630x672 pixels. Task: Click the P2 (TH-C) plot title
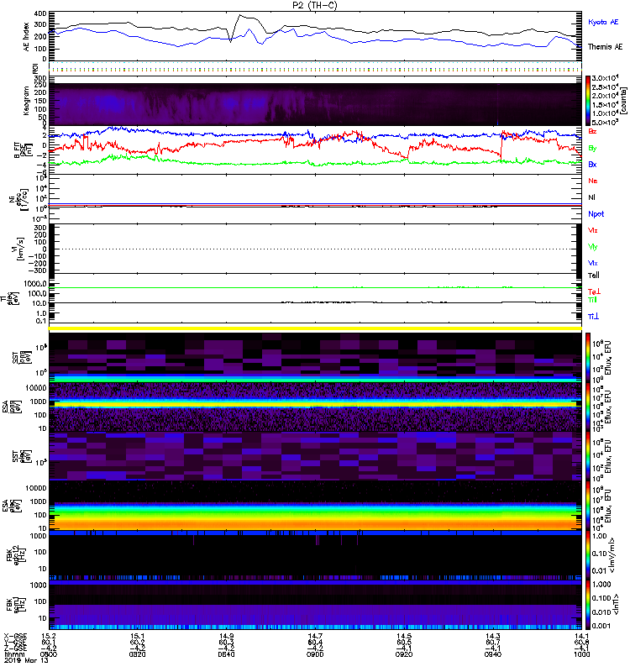coord(316,5)
